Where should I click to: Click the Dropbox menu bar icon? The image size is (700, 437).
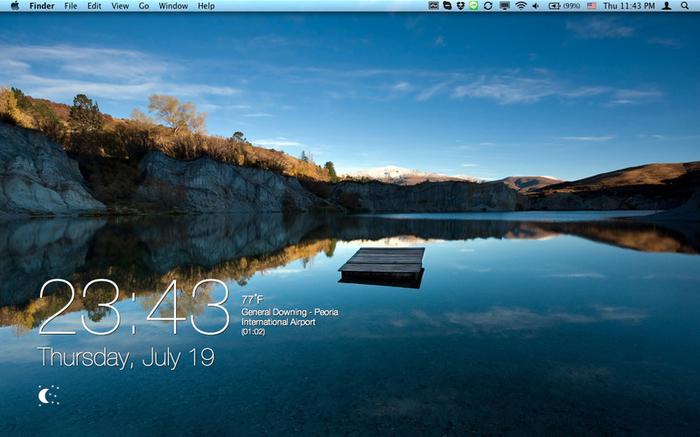tap(460, 6)
